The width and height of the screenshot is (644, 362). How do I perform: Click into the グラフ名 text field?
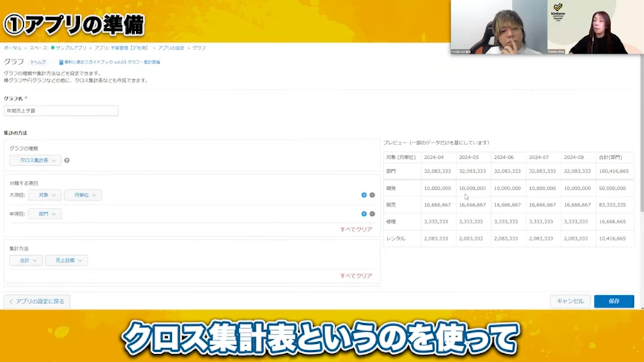click(x=61, y=111)
